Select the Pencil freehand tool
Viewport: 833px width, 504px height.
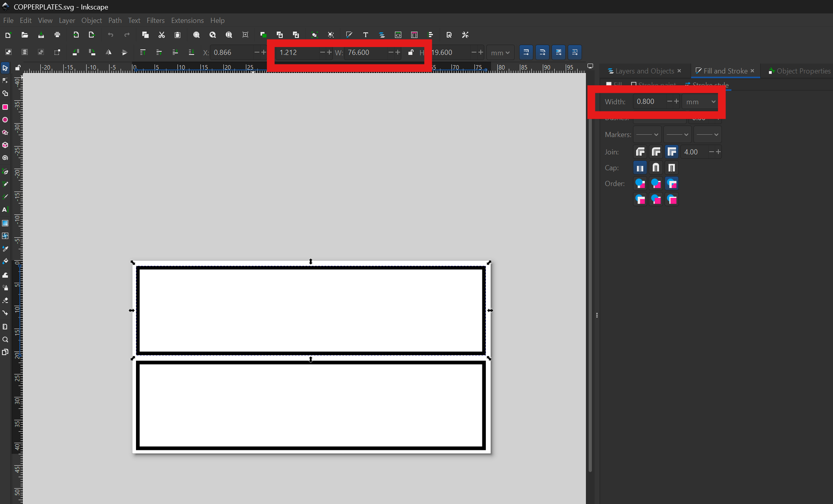5,184
